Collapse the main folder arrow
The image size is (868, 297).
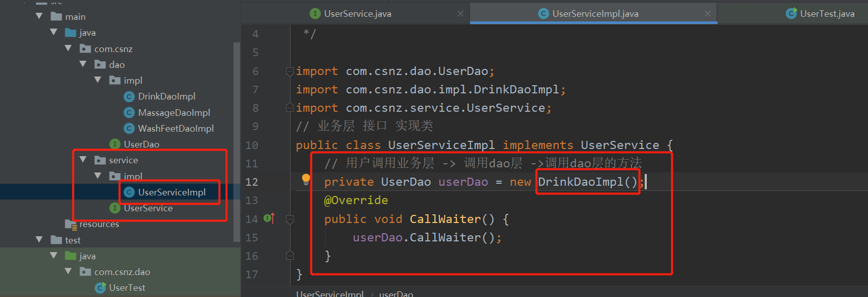point(39,16)
